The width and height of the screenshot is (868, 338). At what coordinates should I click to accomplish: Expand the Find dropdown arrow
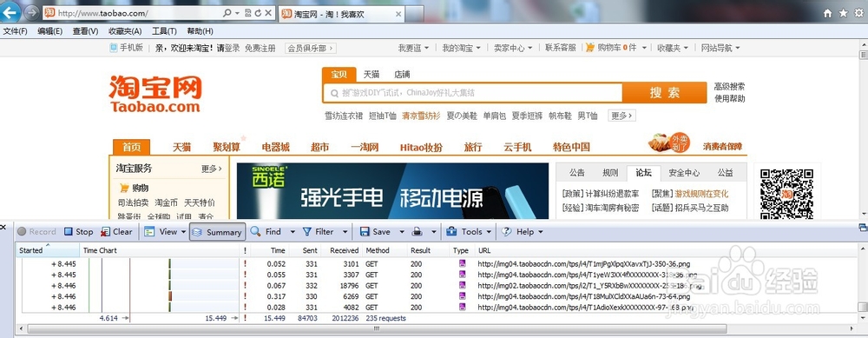point(292,232)
